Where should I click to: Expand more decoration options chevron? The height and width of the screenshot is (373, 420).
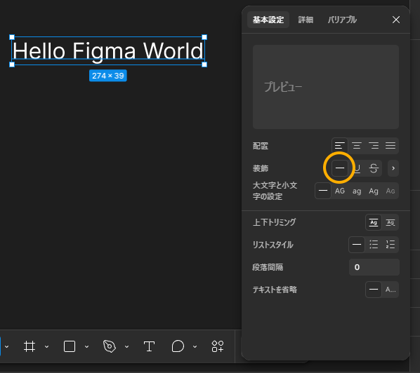tap(393, 168)
